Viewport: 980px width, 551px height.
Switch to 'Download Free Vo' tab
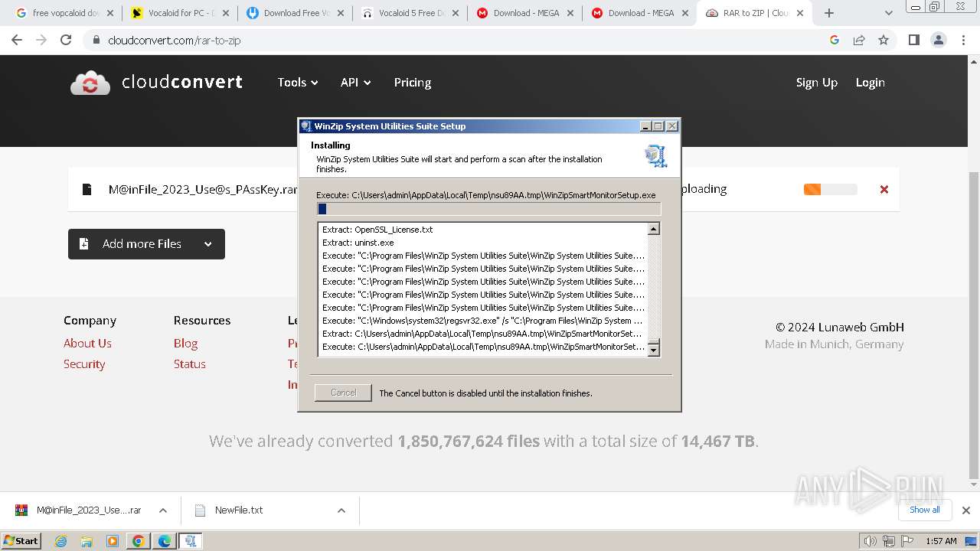294,13
